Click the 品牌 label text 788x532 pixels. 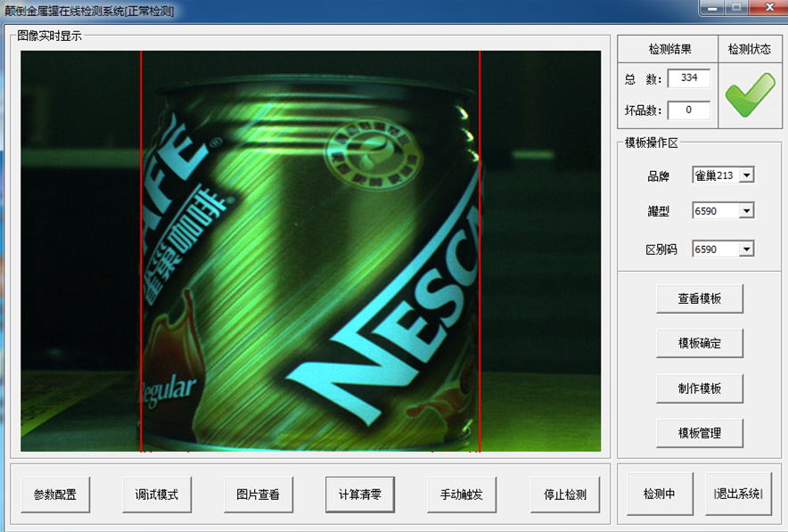[x=658, y=176]
